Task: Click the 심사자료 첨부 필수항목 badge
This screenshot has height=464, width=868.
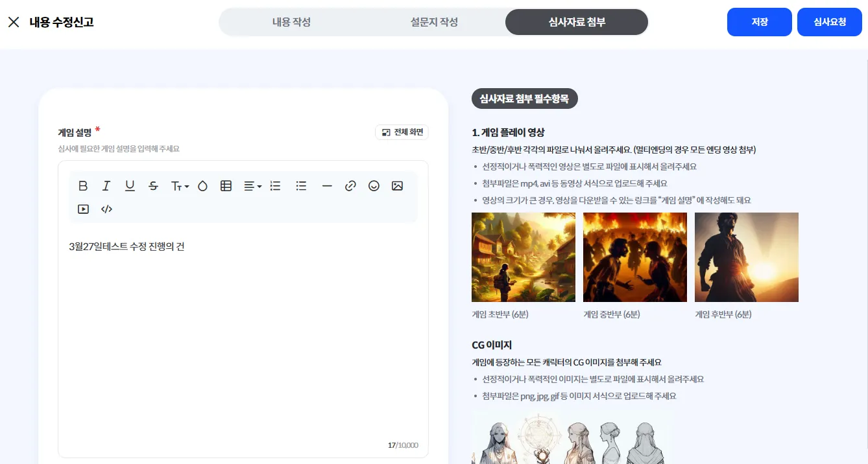Action: coord(524,99)
